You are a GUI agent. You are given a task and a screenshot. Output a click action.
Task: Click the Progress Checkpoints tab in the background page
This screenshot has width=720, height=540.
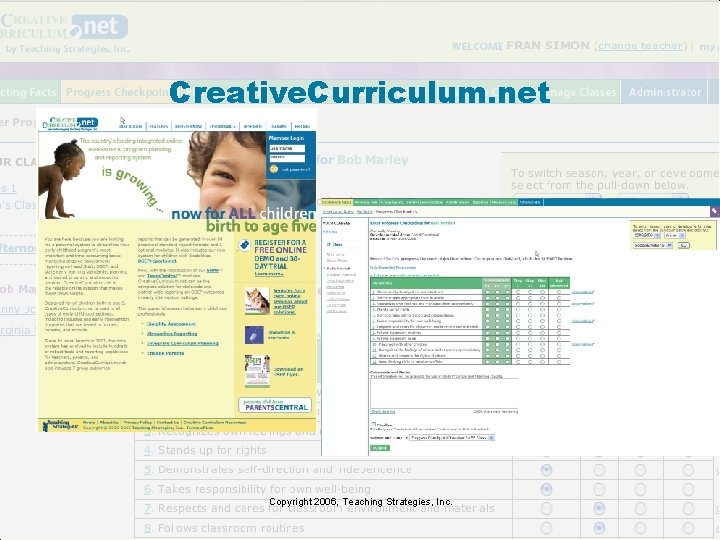click(x=117, y=92)
